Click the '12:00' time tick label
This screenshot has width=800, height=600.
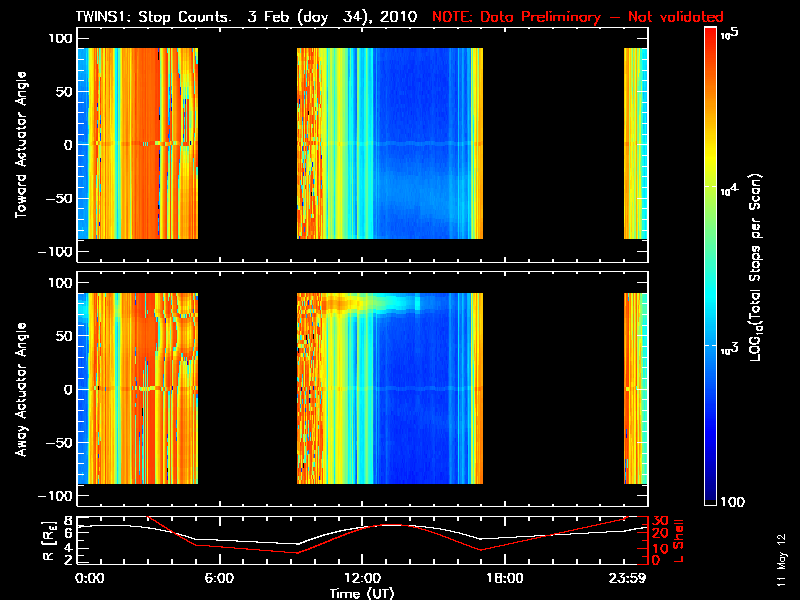tap(362, 579)
